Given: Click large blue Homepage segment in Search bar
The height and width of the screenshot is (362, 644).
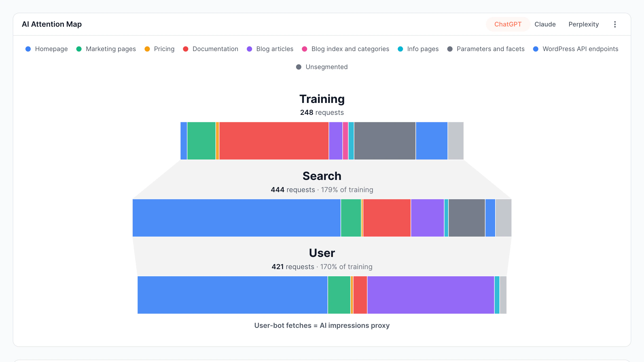Looking at the screenshot, I should (x=236, y=218).
